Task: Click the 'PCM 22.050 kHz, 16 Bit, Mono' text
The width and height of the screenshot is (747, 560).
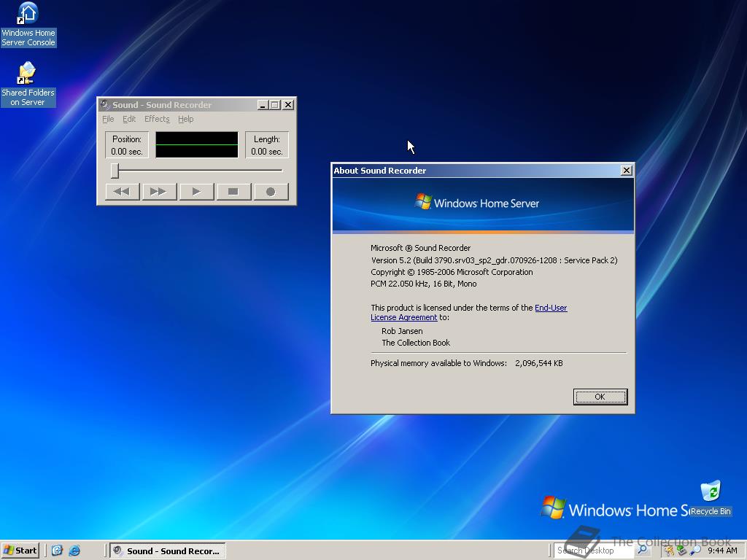Action: click(424, 284)
